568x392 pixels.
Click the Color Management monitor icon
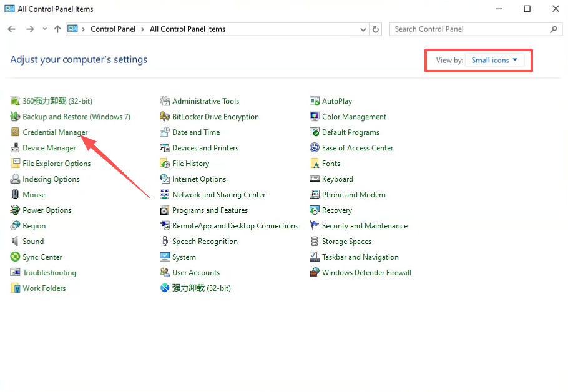(315, 117)
